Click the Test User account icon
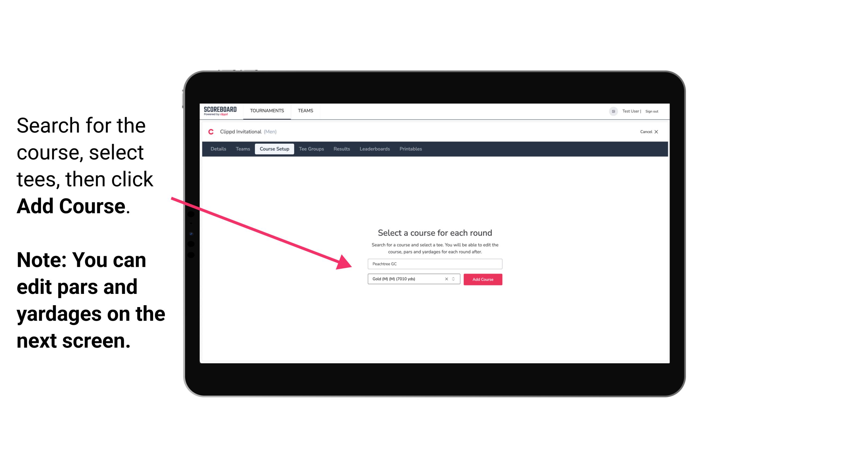The width and height of the screenshot is (868, 467). [x=612, y=111]
